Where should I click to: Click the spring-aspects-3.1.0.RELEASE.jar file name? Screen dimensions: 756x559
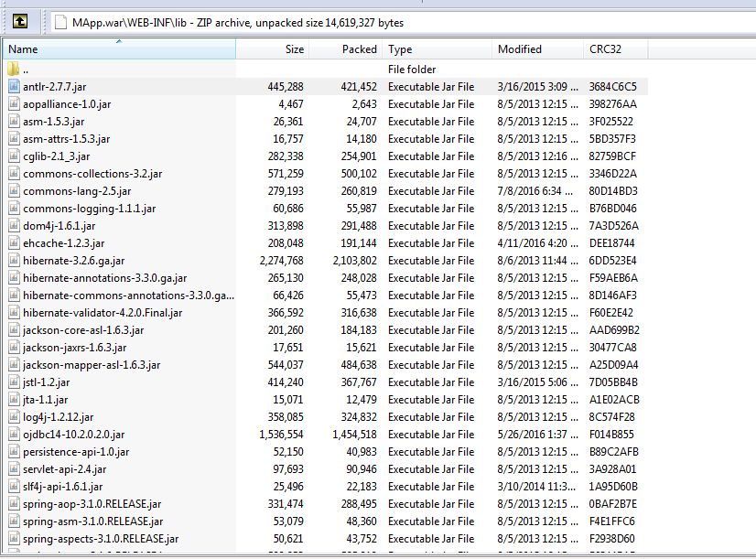(101, 539)
